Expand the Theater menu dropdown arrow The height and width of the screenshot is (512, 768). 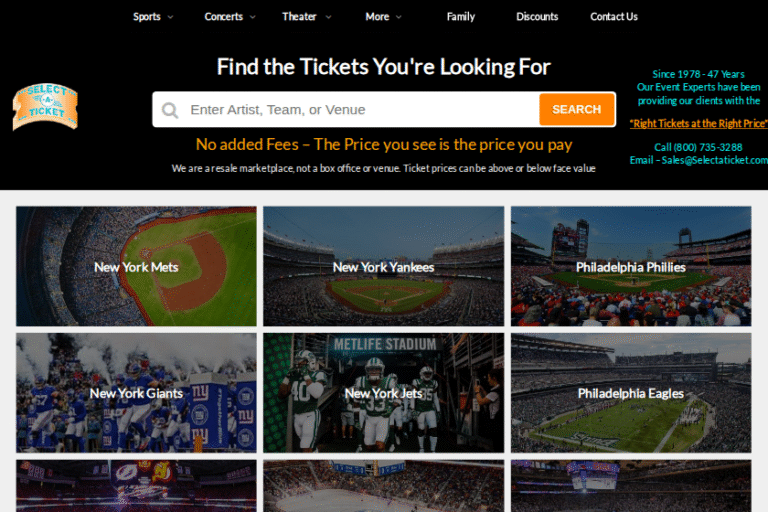tap(327, 17)
